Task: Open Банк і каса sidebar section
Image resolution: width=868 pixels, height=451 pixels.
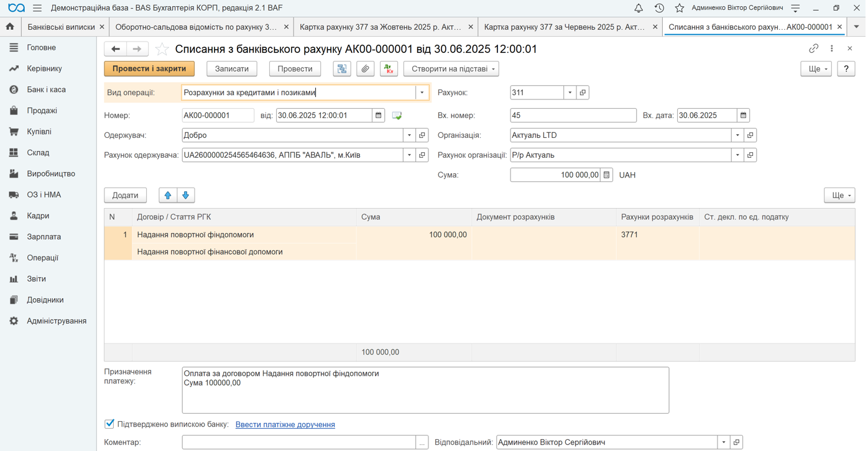Action: coord(46,89)
